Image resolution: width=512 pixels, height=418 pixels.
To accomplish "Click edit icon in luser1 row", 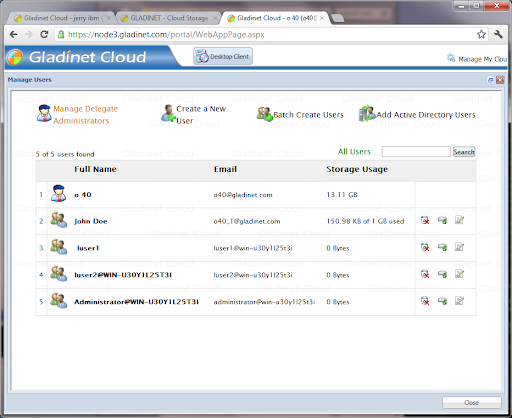I will tap(460, 247).
